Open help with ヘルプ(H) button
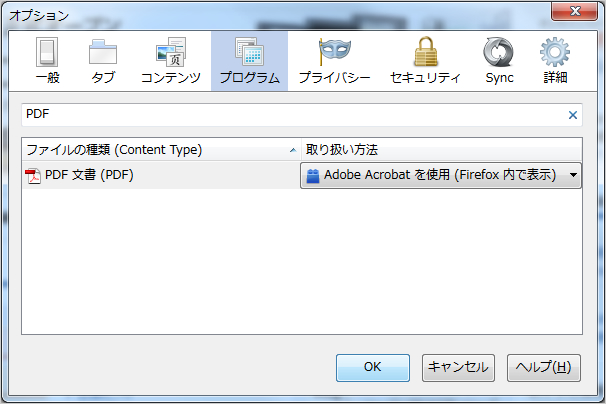This screenshot has width=606, height=404. tap(543, 368)
